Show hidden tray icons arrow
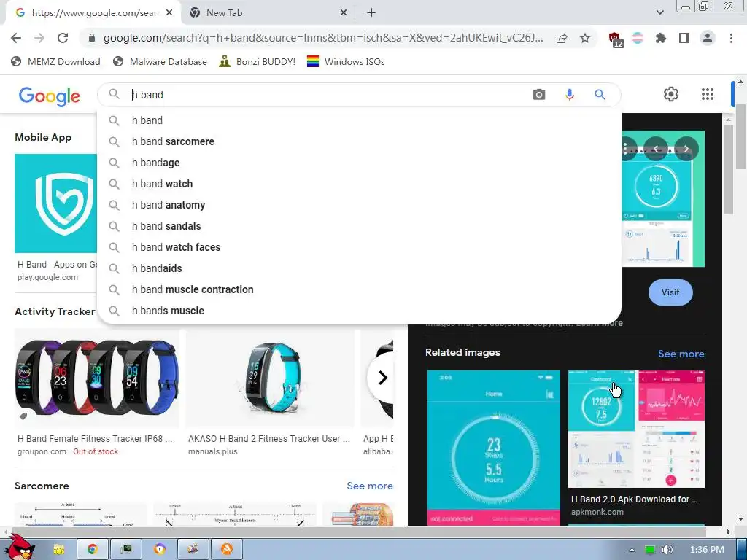Screen dimensions: 747x560 [632, 550]
